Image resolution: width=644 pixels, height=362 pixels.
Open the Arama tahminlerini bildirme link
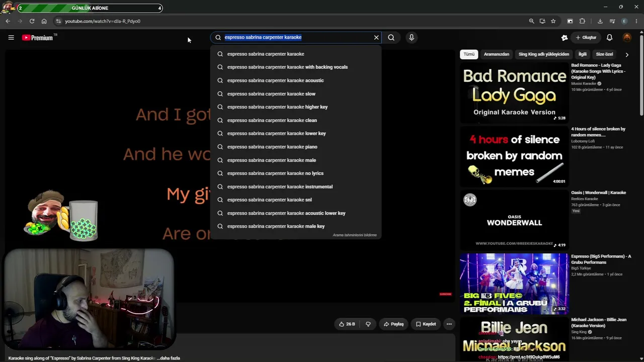point(355,235)
